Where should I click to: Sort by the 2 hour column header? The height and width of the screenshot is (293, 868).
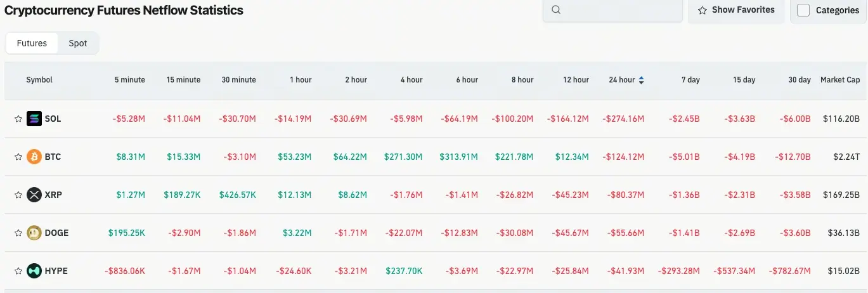coord(356,80)
